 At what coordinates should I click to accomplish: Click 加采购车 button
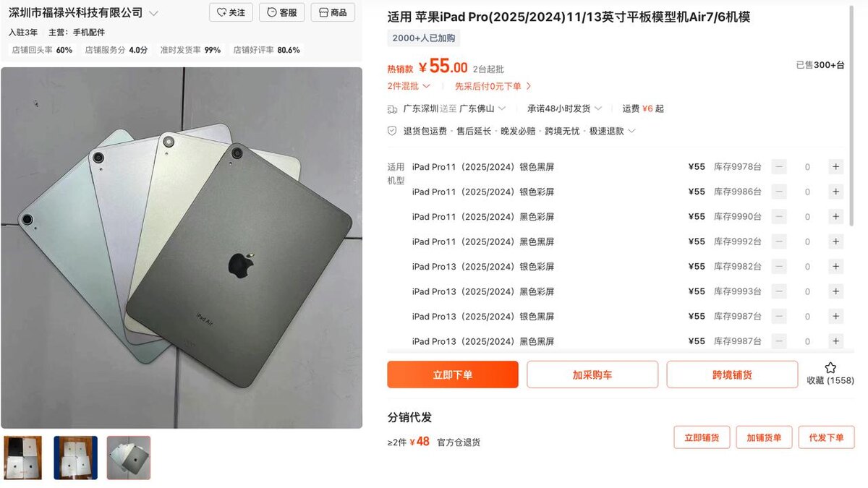pyautogui.click(x=592, y=374)
